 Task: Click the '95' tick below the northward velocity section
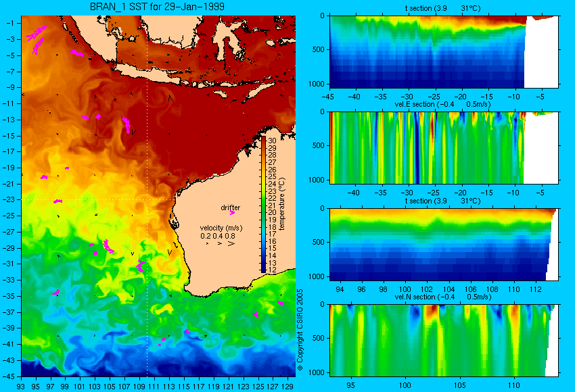[x=350, y=385]
